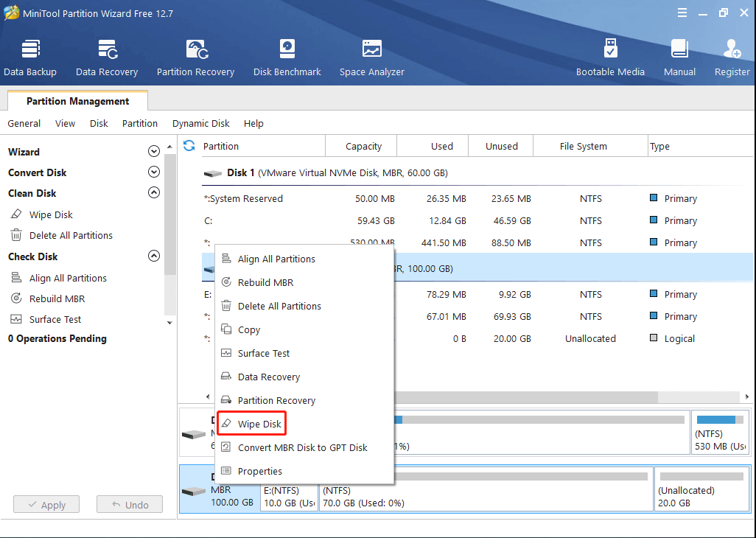The image size is (756, 538).
Task: Create Bootable Media
Action: pyautogui.click(x=610, y=57)
